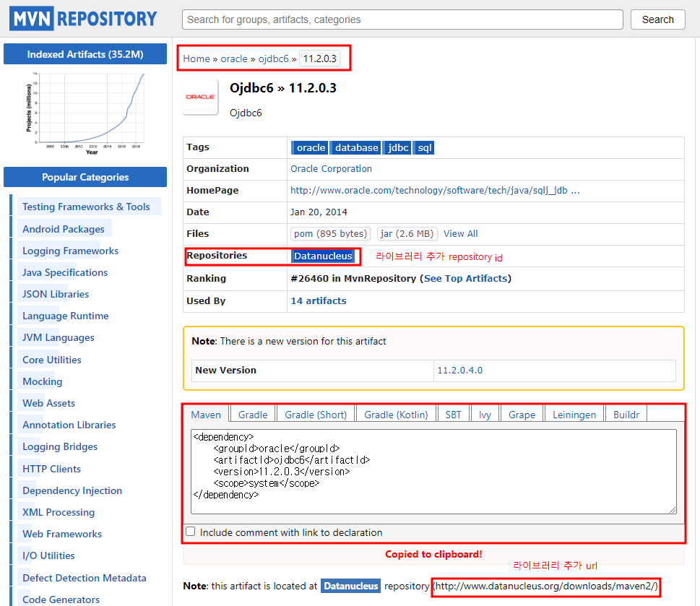The width and height of the screenshot is (700, 606).
Task: Open Web Assets category
Action: (x=48, y=404)
